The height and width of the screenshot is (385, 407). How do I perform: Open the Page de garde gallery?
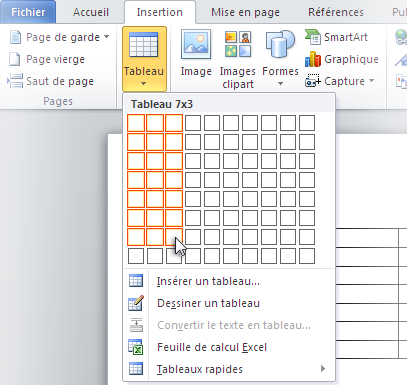[59, 37]
